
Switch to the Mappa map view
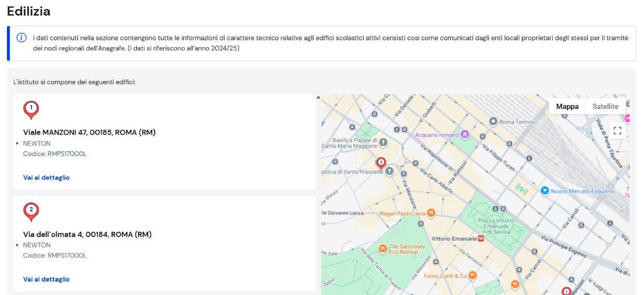[567, 106]
